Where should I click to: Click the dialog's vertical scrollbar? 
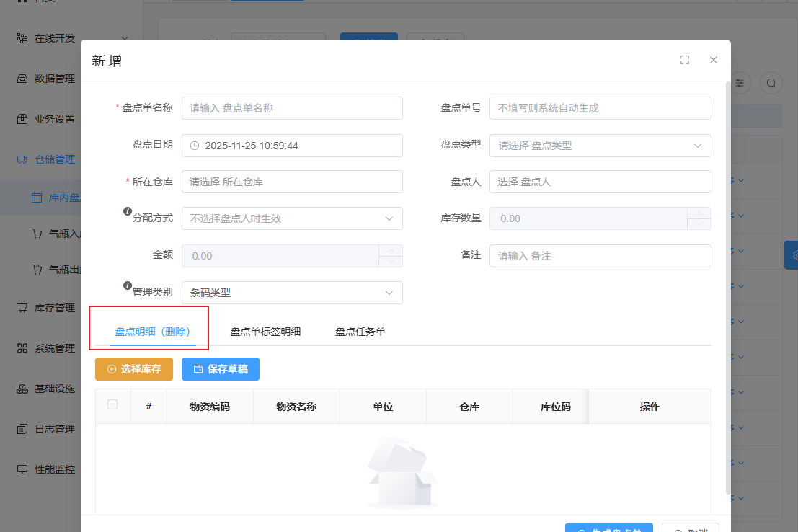click(727, 288)
